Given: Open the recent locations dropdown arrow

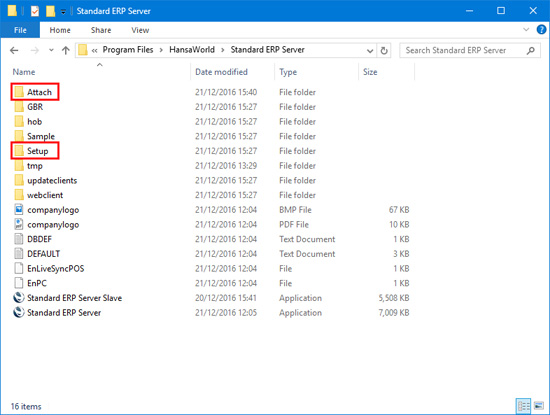Looking at the screenshot, I should pos(51,50).
